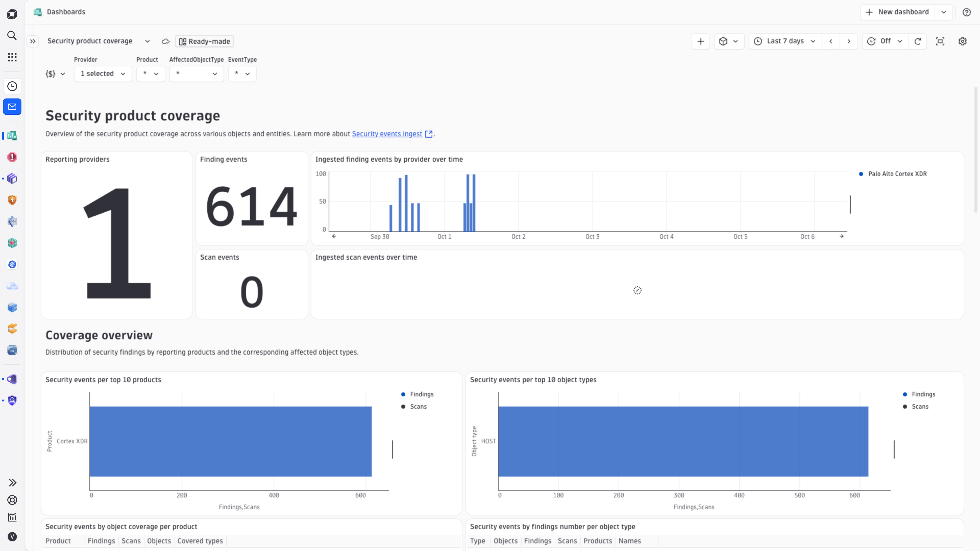Open the blue envelope notifications icon

coord(12,107)
